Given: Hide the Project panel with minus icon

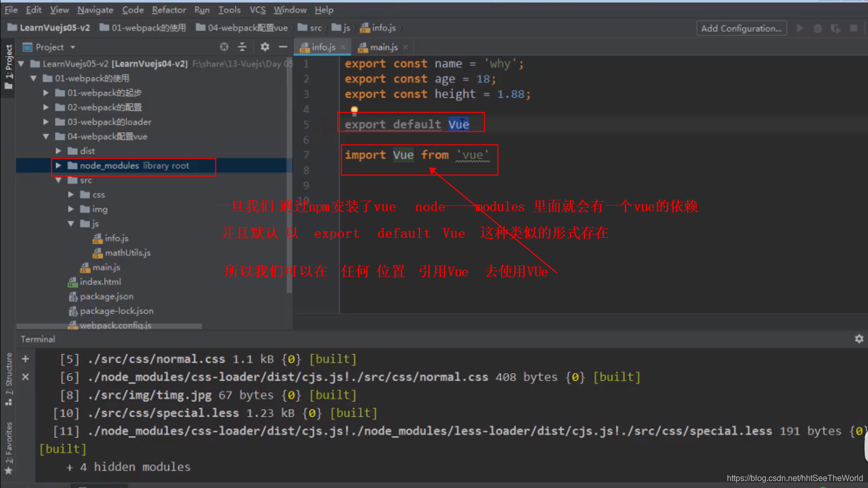Looking at the screenshot, I should 283,47.
